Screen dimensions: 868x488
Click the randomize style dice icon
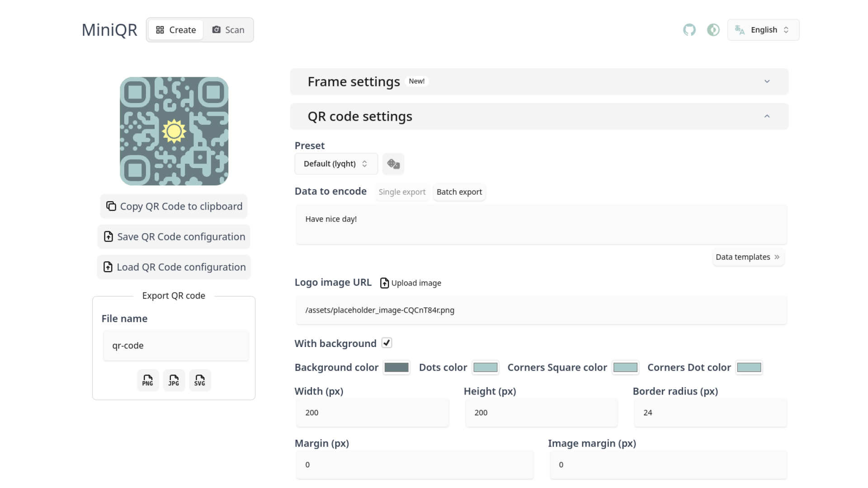393,164
